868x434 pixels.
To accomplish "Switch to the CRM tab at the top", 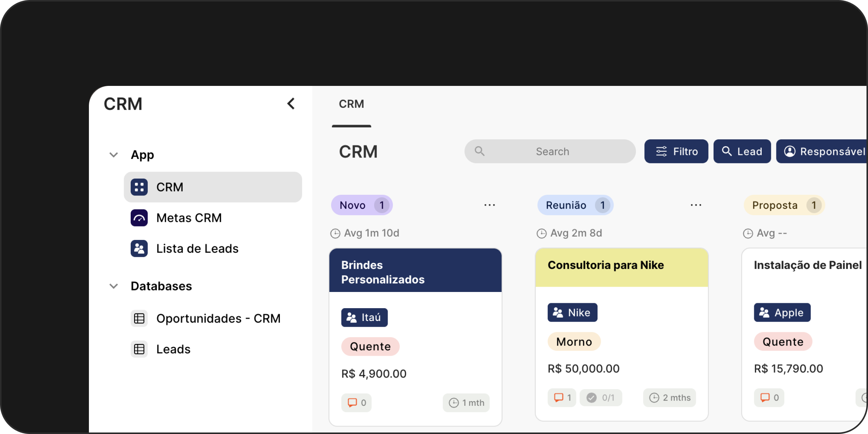I will click(351, 104).
